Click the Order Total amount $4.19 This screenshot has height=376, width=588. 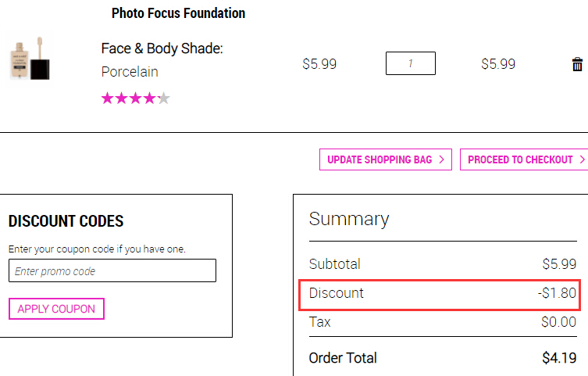(x=559, y=358)
